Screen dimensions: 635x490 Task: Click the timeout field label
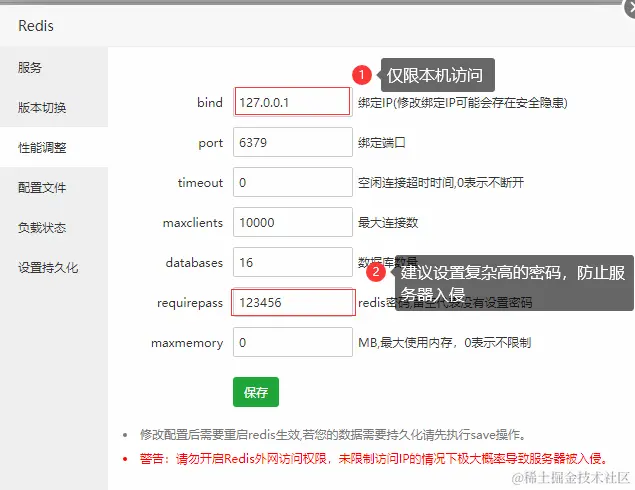tap(200, 183)
